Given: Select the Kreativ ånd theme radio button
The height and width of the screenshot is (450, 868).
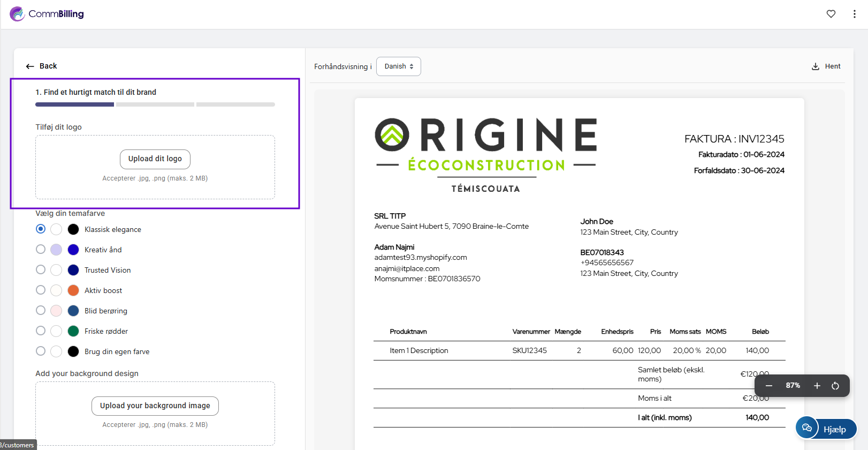Looking at the screenshot, I should pos(41,250).
